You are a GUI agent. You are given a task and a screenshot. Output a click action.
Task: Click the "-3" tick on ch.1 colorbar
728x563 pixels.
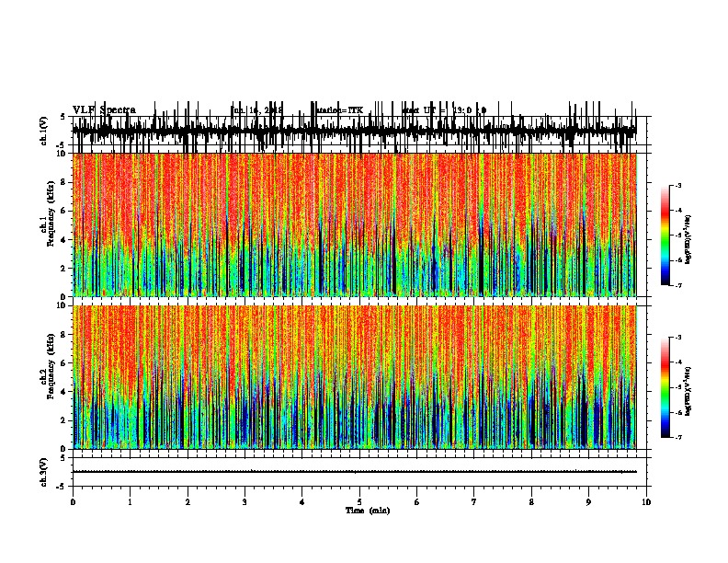677,185
